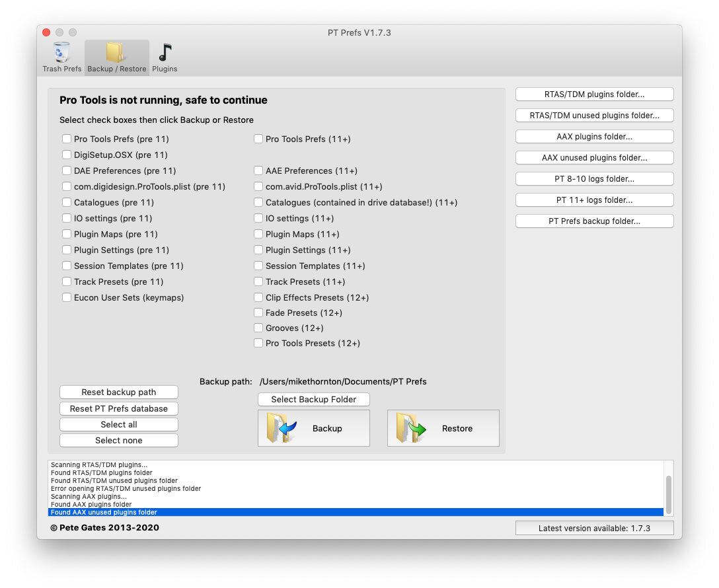
Task: Click Reset PT Prefs database
Action: (119, 408)
